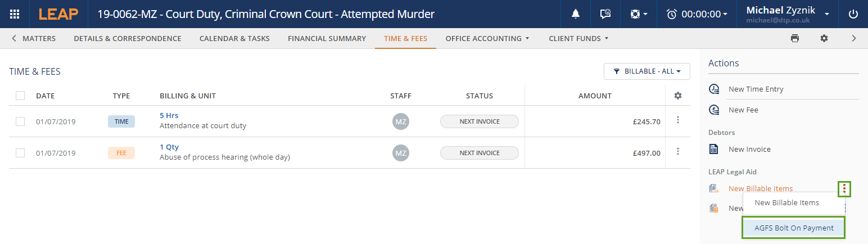
Task: Click the printer icon
Action: click(794, 38)
